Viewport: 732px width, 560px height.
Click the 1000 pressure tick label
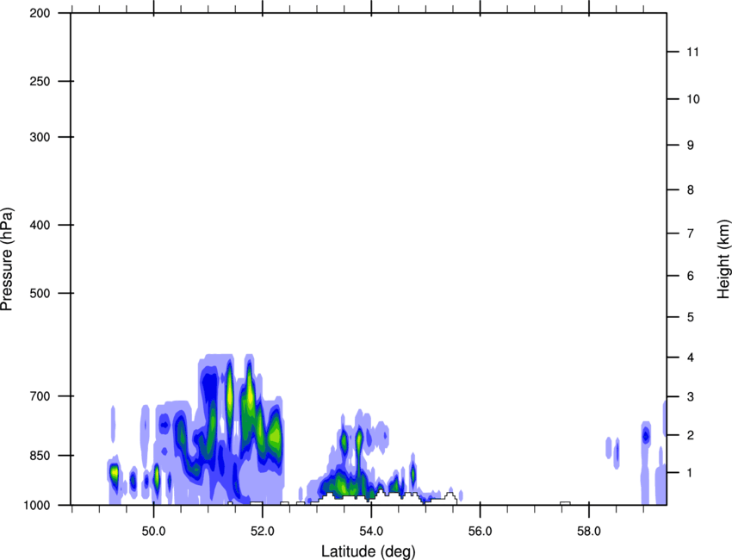[37, 505]
